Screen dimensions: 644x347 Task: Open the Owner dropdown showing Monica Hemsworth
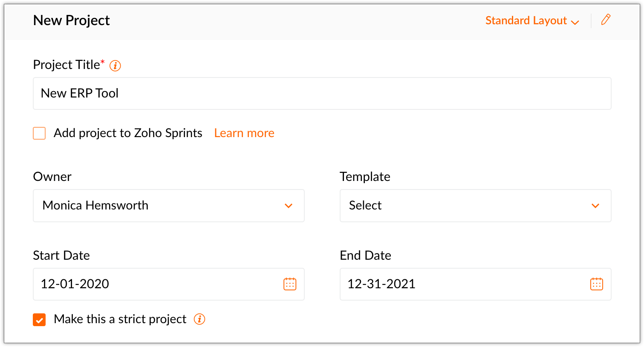click(169, 206)
